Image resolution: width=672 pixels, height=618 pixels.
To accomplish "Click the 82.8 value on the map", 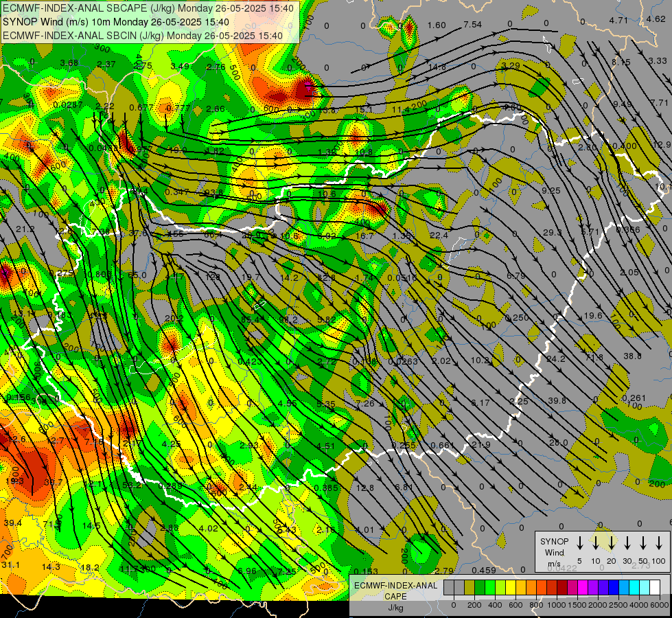I will tap(327, 277).
